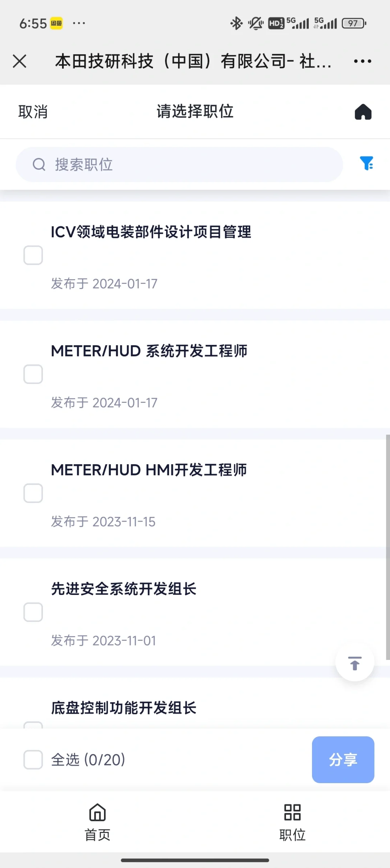Tap the home icon in header
Screen dimensions: 390x868
click(363, 112)
